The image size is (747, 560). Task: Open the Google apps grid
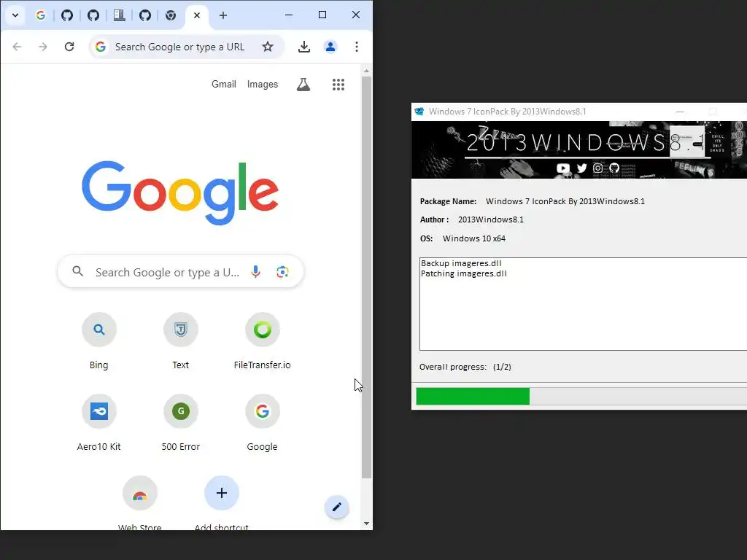pyautogui.click(x=338, y=85)
